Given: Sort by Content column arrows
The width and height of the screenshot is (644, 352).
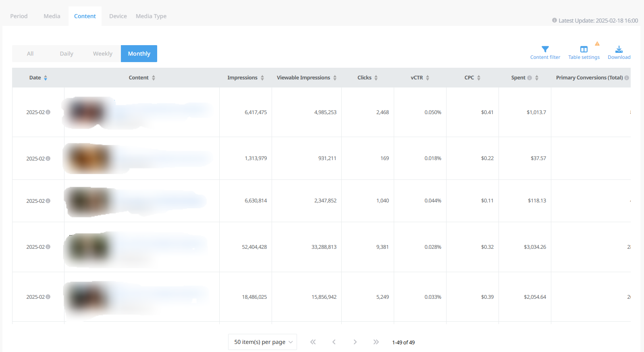Looking at the screenshot, I should coord(154,78).
